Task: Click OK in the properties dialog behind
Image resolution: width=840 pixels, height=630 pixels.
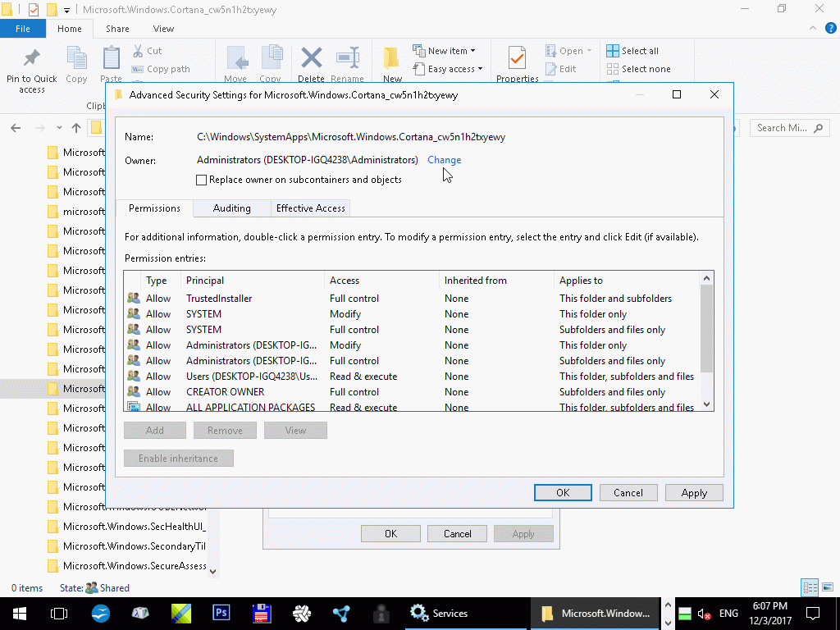Action: tap(390, 533)
